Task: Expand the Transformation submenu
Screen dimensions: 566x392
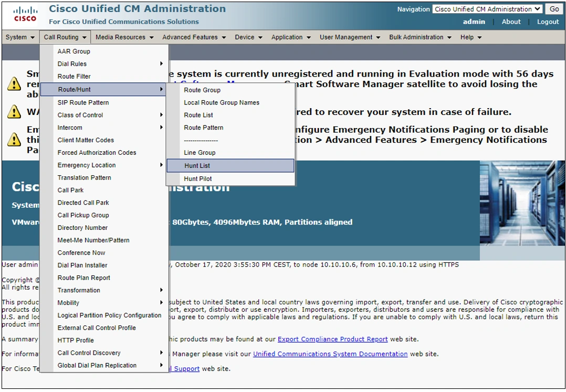Action: [x=103, y=290]
